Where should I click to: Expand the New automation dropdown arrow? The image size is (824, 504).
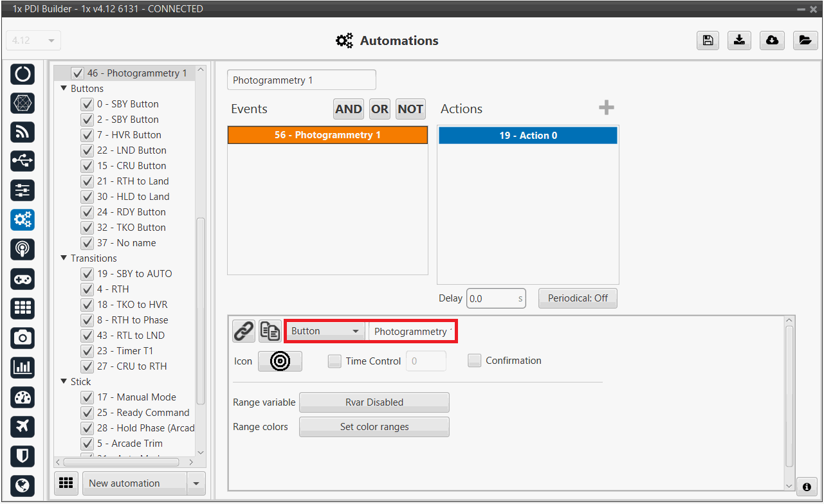point(196,483)
